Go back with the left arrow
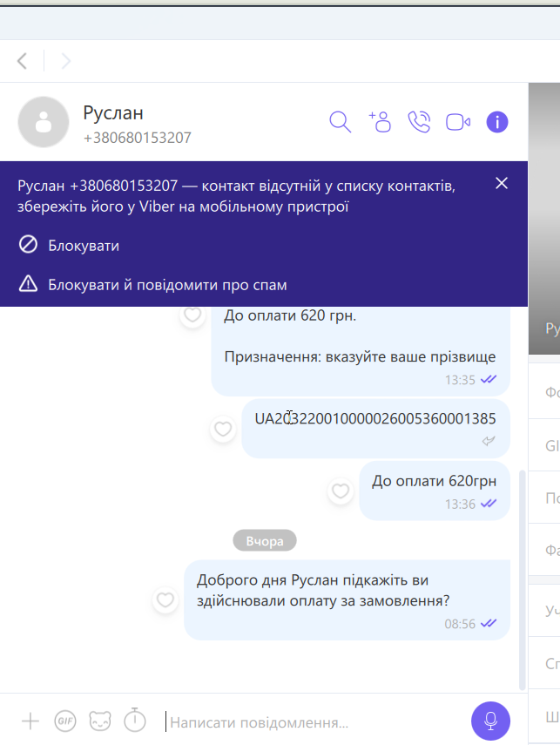Screen dimensions: 560x745 [22, 61]
